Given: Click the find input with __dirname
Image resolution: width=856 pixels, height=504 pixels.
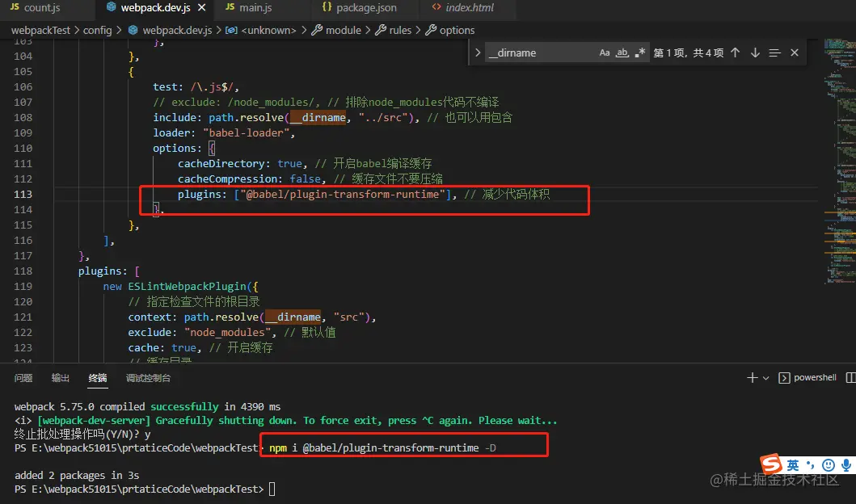Looking at the screenshot, I should point(541,53).
